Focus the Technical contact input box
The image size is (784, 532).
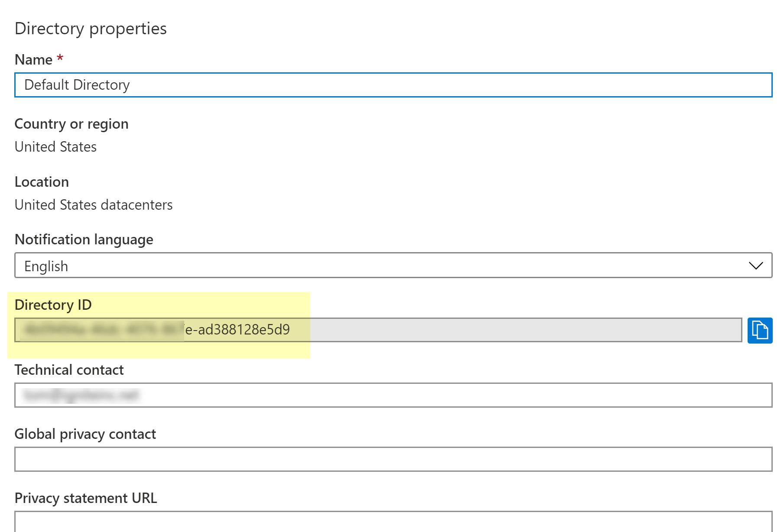coord(393,395)
